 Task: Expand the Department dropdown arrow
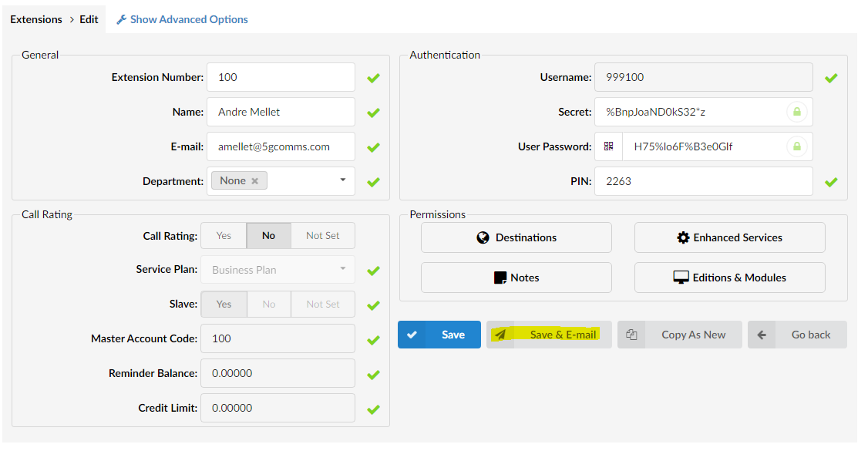pyautogui.click(x=342, y=180)
